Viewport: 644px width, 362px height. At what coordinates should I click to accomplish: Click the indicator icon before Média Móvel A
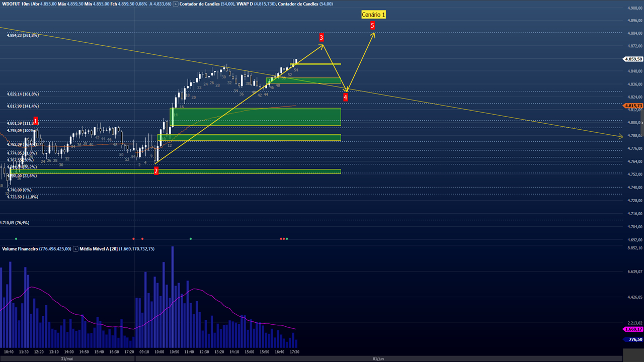pos(75,249)
